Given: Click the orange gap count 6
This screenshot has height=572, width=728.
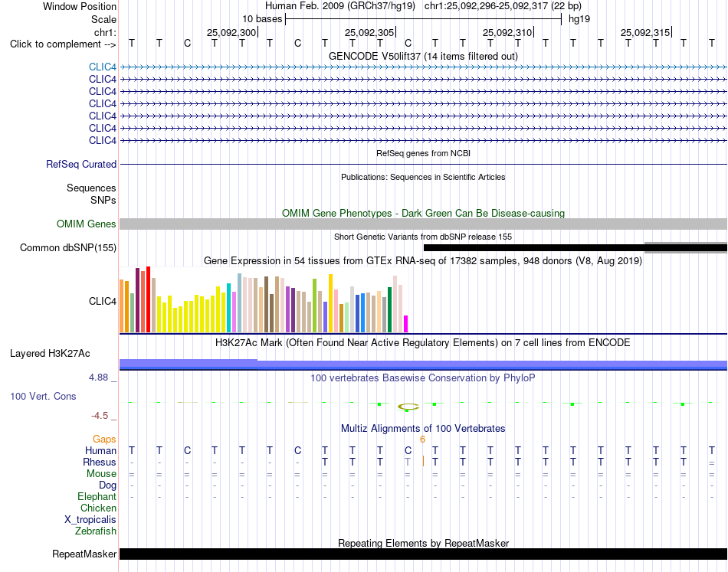Looking at the screenshot, I should click(x=422, y=440).
